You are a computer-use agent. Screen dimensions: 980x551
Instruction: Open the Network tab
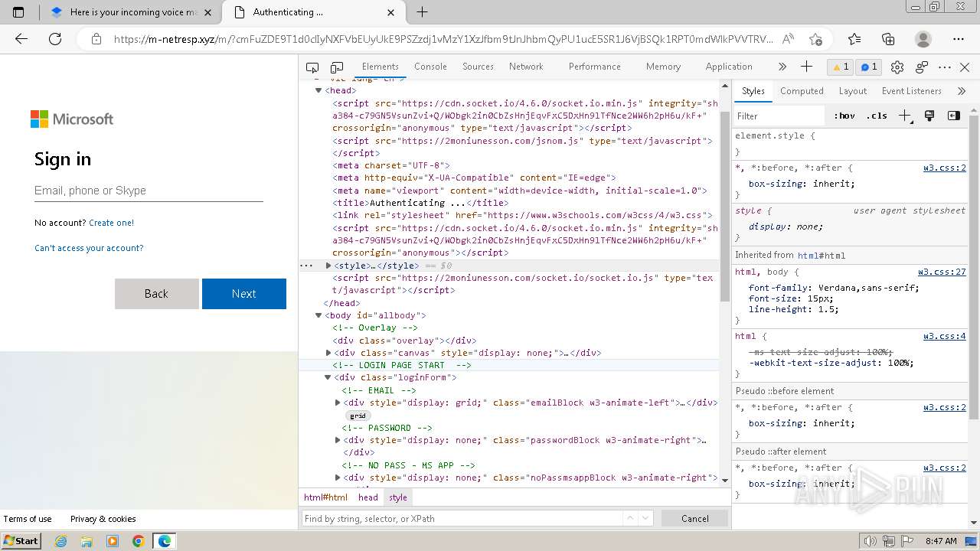click(x=526, y=67)
